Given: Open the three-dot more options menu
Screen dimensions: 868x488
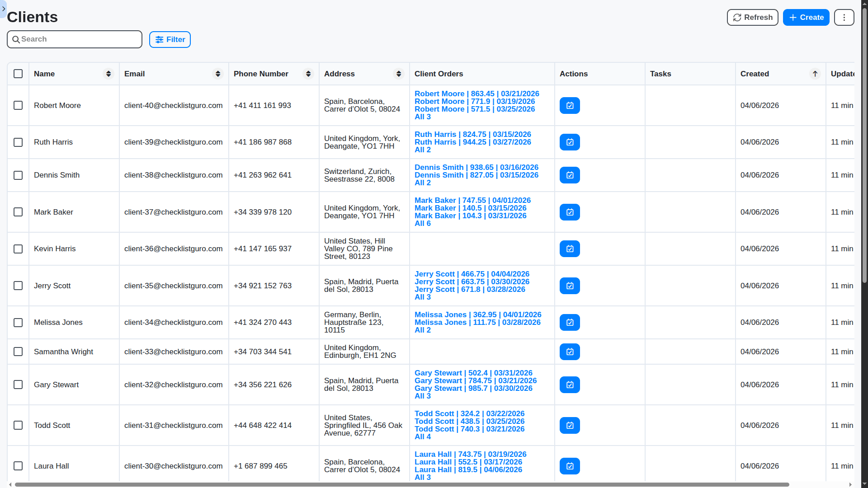Looking at the screenshot, I should pyautogui.click(x=844, y=18).
